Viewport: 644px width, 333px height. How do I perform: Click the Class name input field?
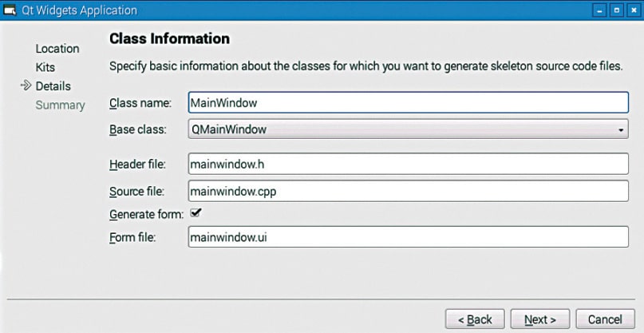pos(408,102)
